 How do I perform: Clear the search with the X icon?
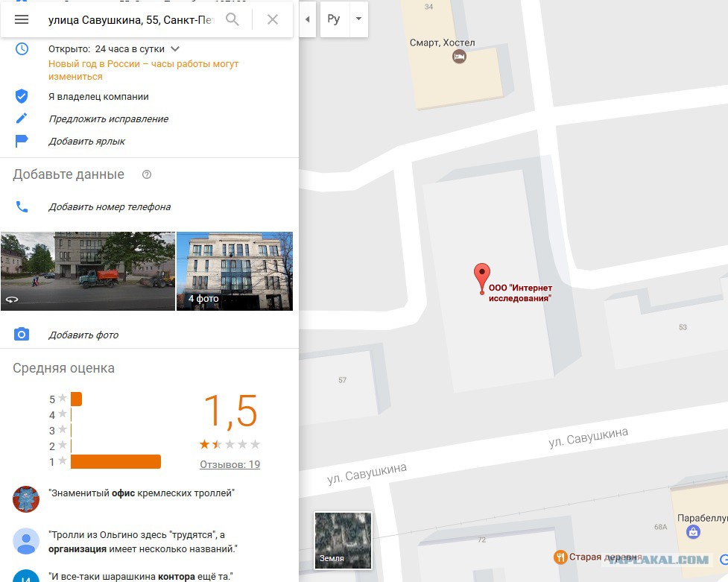[x=273, y=19]
